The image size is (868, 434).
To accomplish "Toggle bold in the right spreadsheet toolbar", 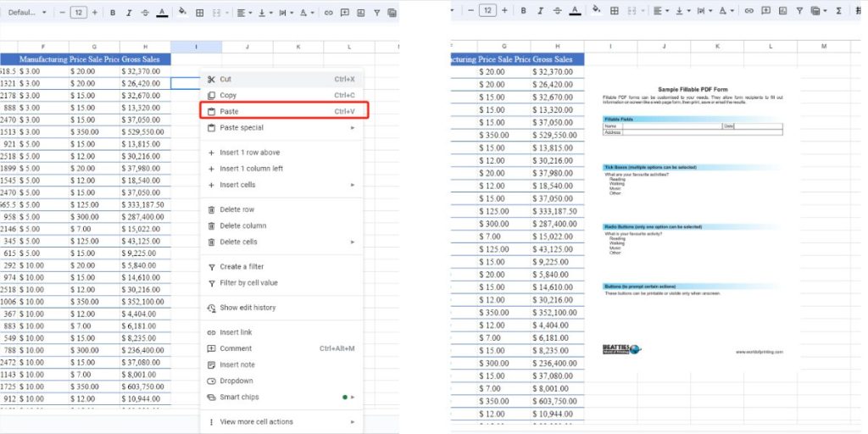I will pos(523,10).
